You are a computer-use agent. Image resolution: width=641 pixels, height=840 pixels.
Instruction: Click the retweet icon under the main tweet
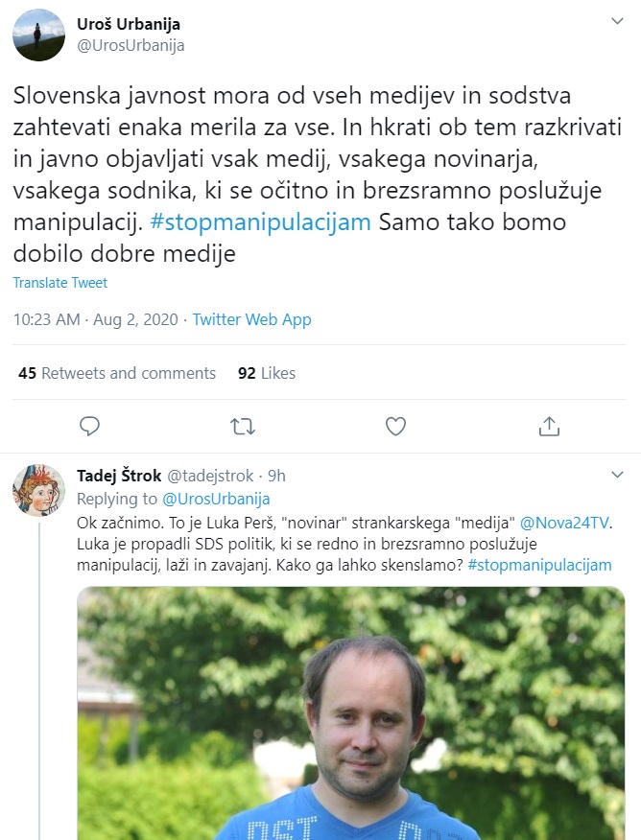pos(243,425)
